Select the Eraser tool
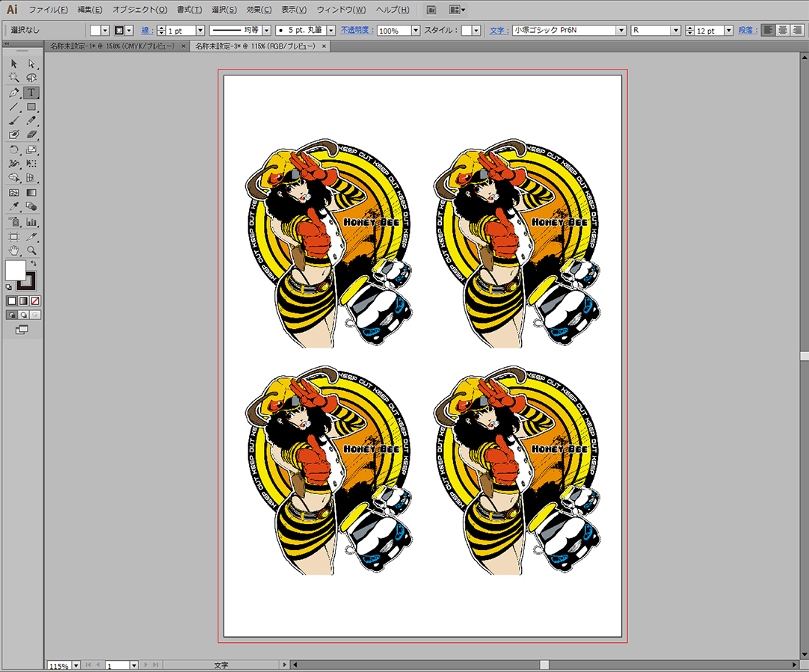Viewport: 809px width, 672px height. pos(31,135)
